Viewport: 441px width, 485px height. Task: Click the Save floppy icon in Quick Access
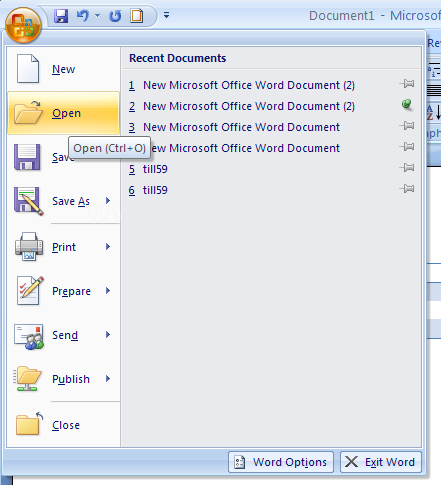coord(61,16)
